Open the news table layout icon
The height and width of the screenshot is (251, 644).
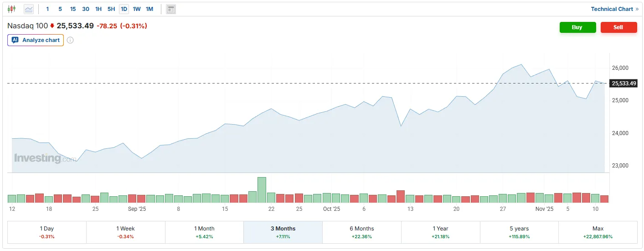click(x=171, y=9)
